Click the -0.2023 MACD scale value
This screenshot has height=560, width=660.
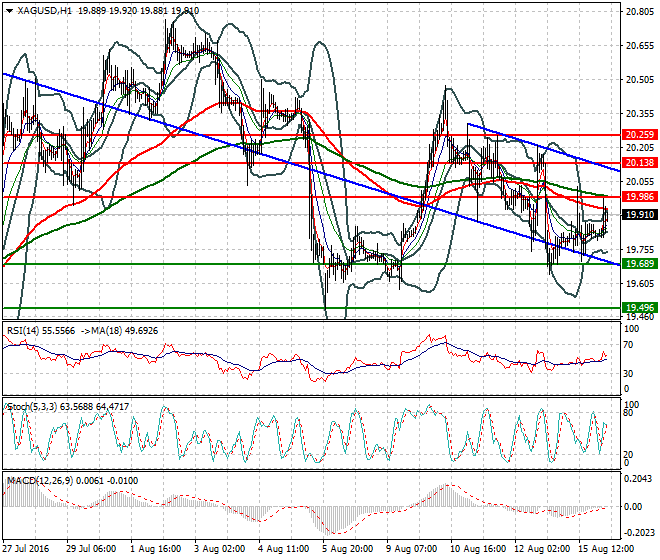637,533
